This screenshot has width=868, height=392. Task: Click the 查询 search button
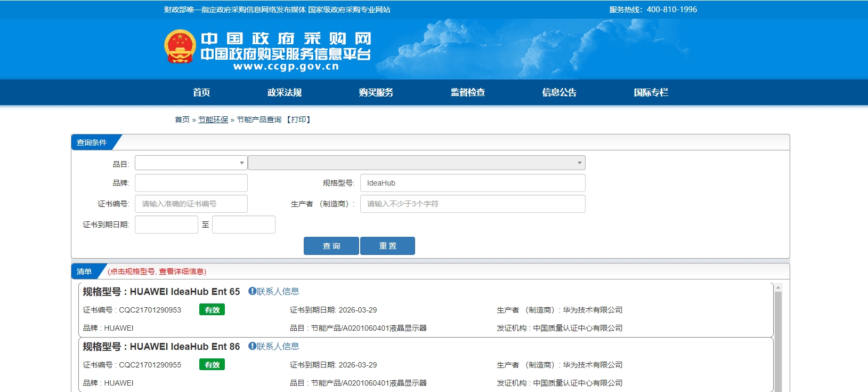click(331, 246)
